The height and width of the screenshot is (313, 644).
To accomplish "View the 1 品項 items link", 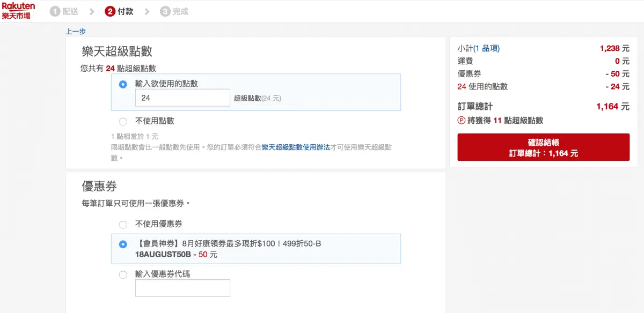I will click(x=486, y=48).
